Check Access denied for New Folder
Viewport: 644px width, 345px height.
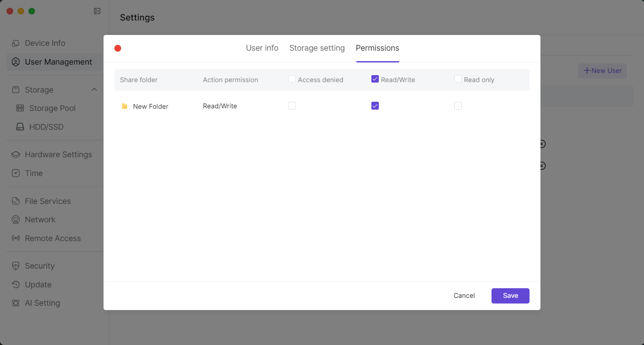292,106
